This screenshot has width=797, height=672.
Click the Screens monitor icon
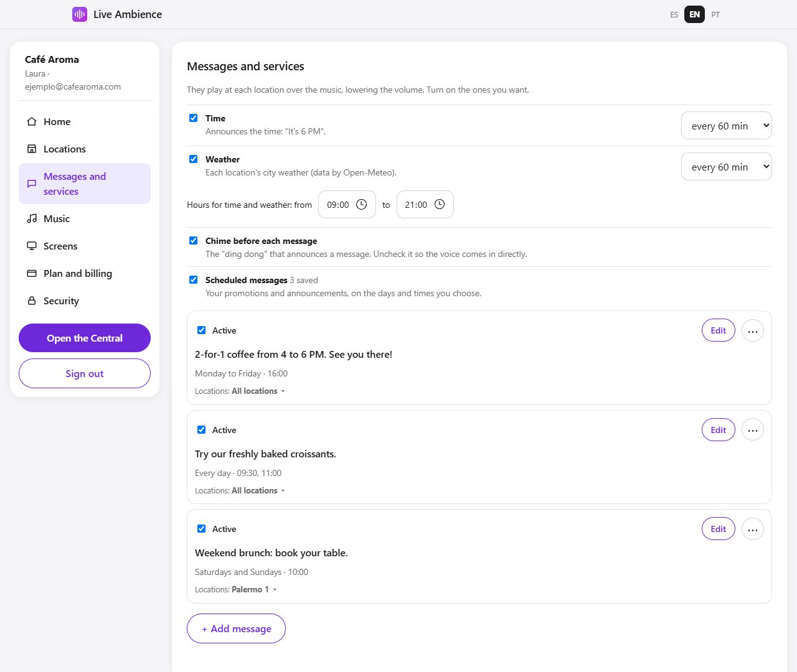click(x=32, y=246)
